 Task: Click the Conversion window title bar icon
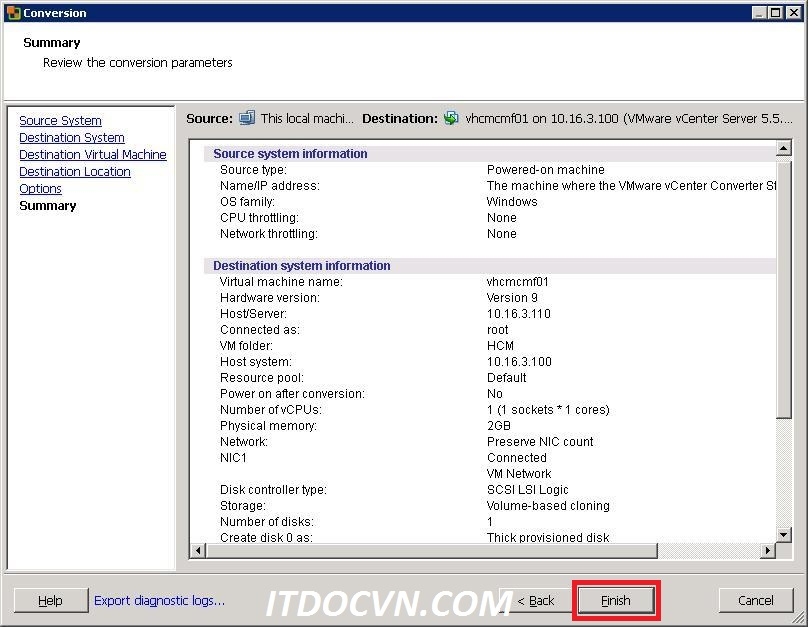[13, 13]
